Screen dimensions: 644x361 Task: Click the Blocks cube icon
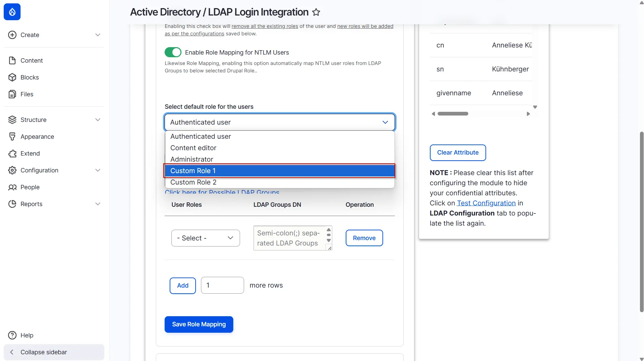click(12, 77)
